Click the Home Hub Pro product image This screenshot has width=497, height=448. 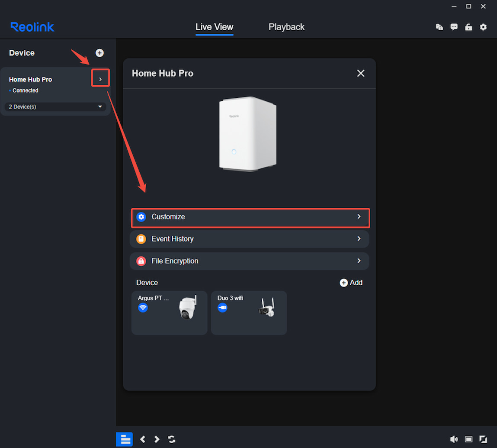pyautogui.click(x=247, y=134)
